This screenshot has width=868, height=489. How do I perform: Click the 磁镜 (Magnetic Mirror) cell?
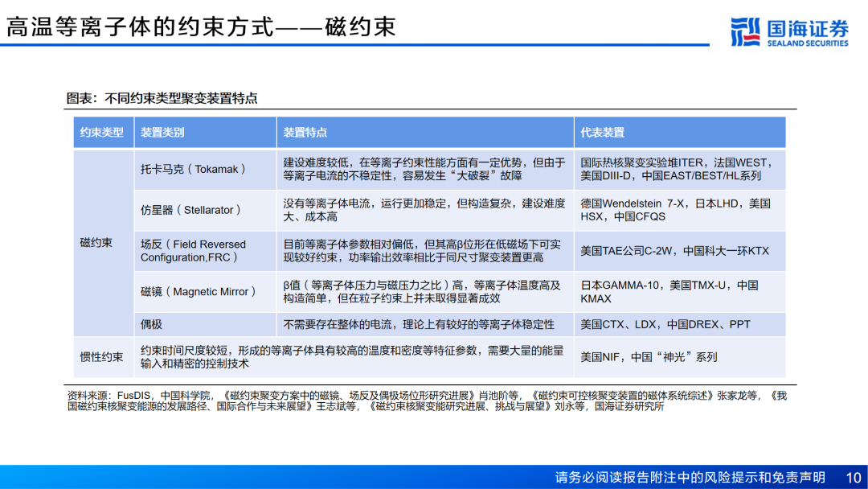206,292
